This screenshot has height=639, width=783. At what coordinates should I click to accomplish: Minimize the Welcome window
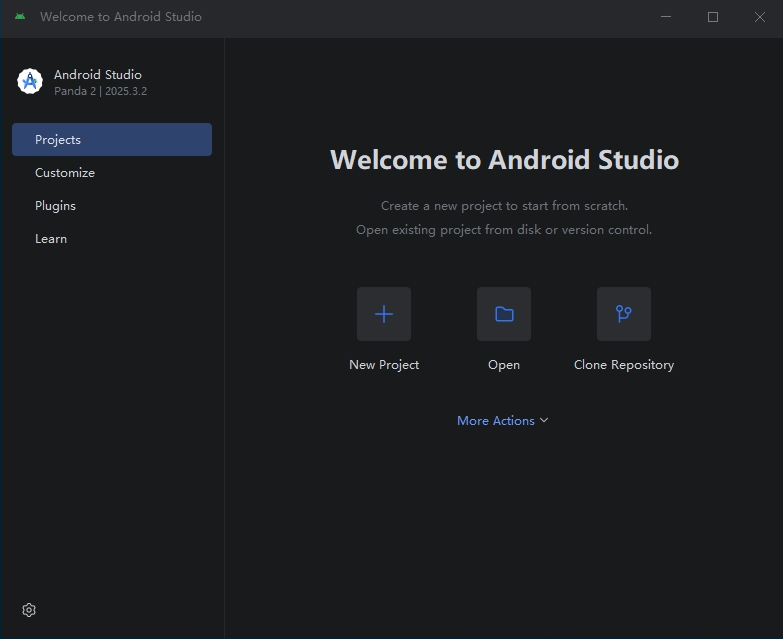(666, 16)
